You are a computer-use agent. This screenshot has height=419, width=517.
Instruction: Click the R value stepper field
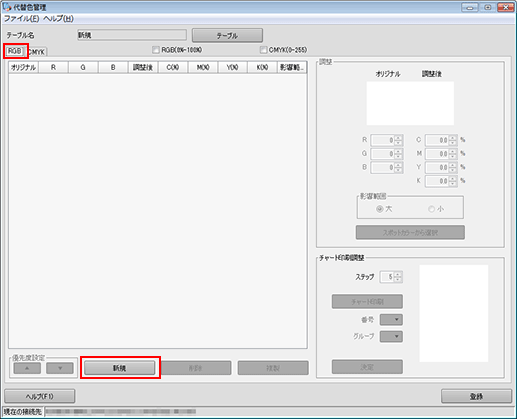pyautogui.click(x=386, y=140)
